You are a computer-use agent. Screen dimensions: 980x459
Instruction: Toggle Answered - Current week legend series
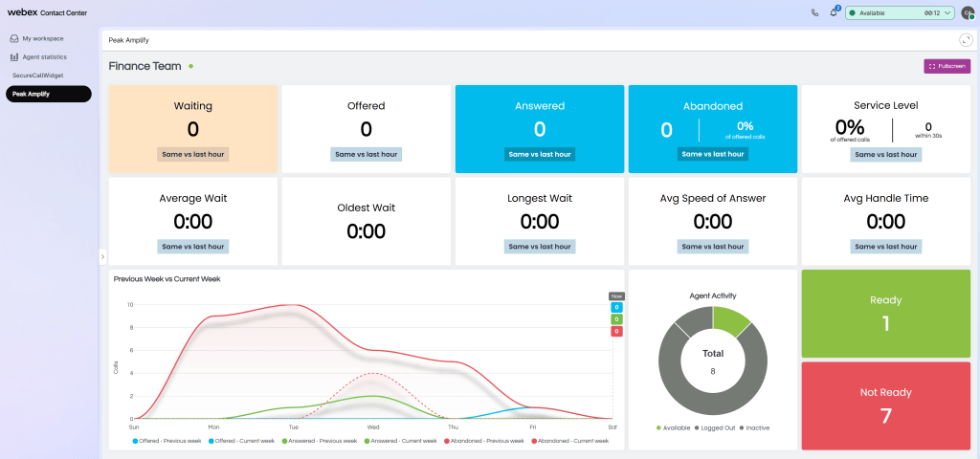[393, 441]
